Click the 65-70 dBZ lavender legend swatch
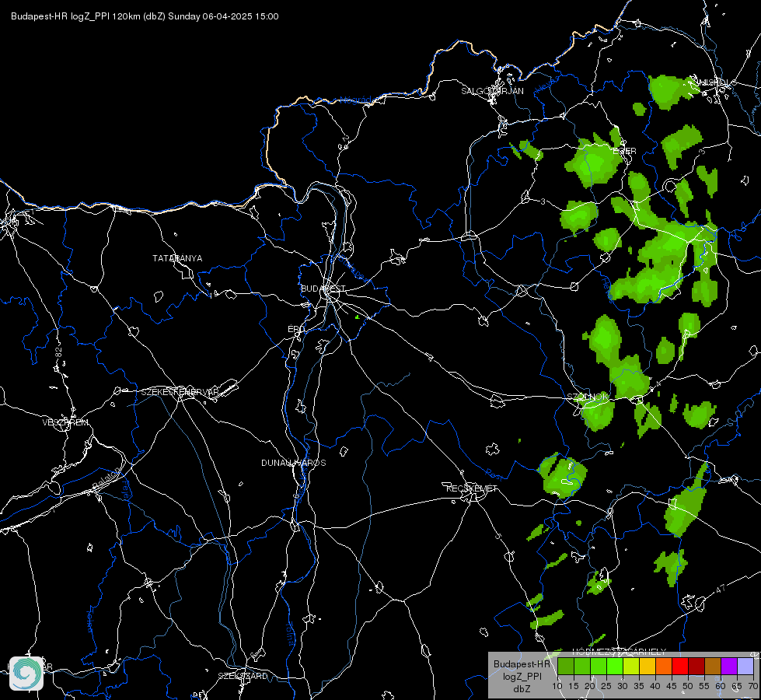Screen dimensions: 761x700 [745, 666]
